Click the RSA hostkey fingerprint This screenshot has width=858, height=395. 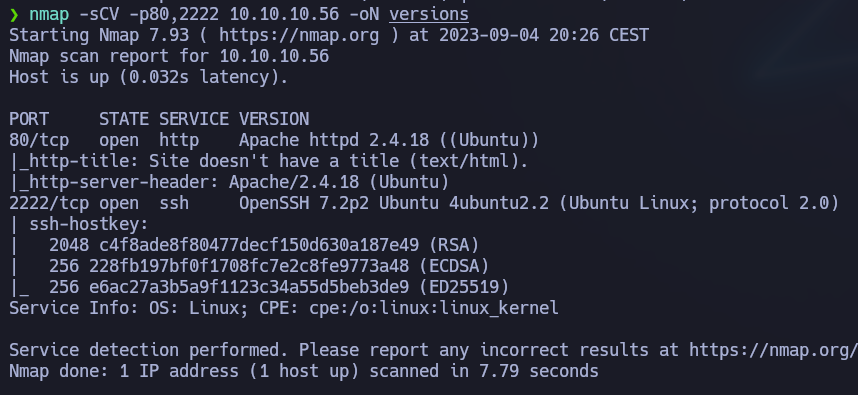coord(259,245)
